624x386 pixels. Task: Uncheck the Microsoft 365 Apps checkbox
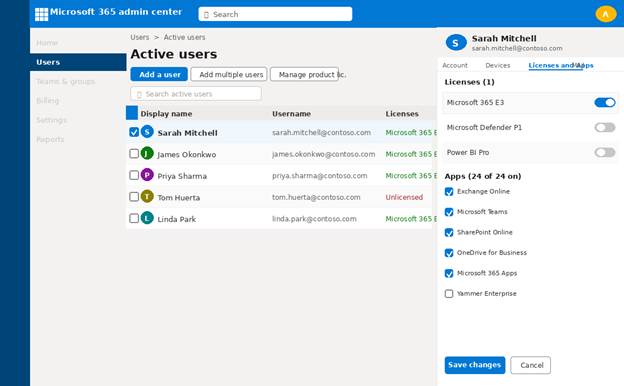click(x=449, y=273)
